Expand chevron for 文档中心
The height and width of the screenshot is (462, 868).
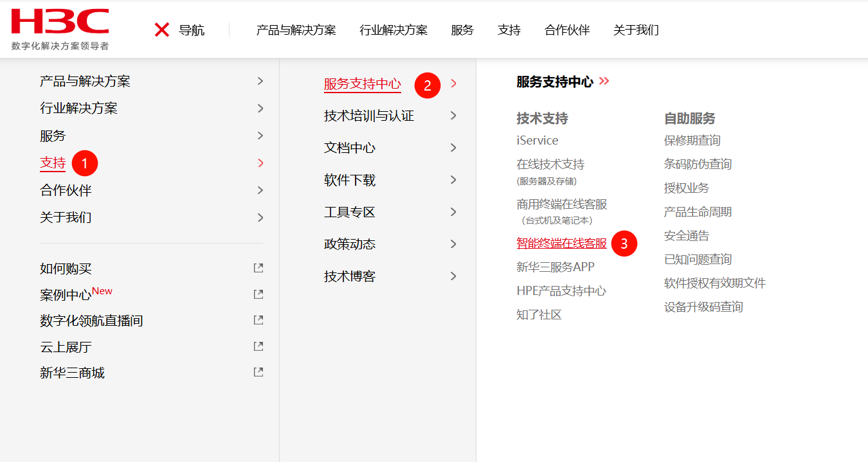click(x=453, y=148)
